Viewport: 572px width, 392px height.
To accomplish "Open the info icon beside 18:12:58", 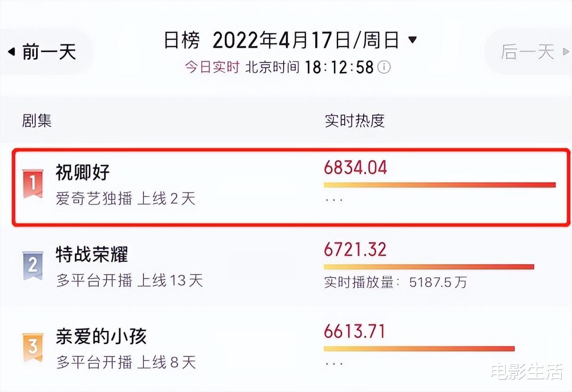I will coord(384,67).
